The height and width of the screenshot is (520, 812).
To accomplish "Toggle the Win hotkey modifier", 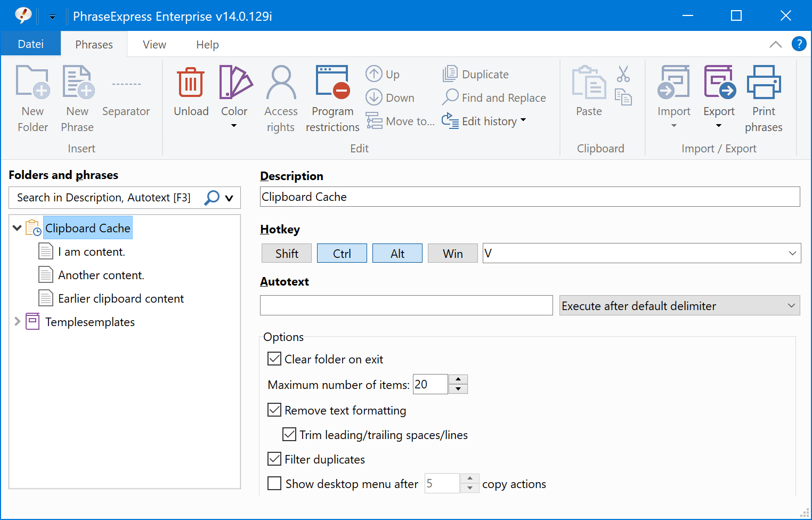I will coord(453,253).
